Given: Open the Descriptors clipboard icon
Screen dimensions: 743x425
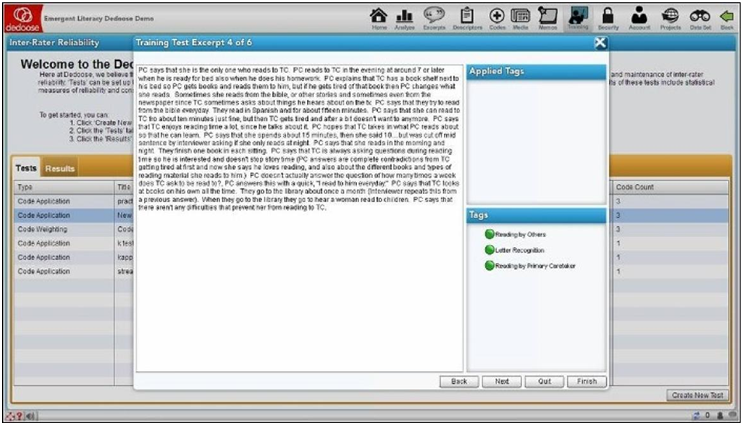Looking at the screenshot, I should [x=467, y=19].
